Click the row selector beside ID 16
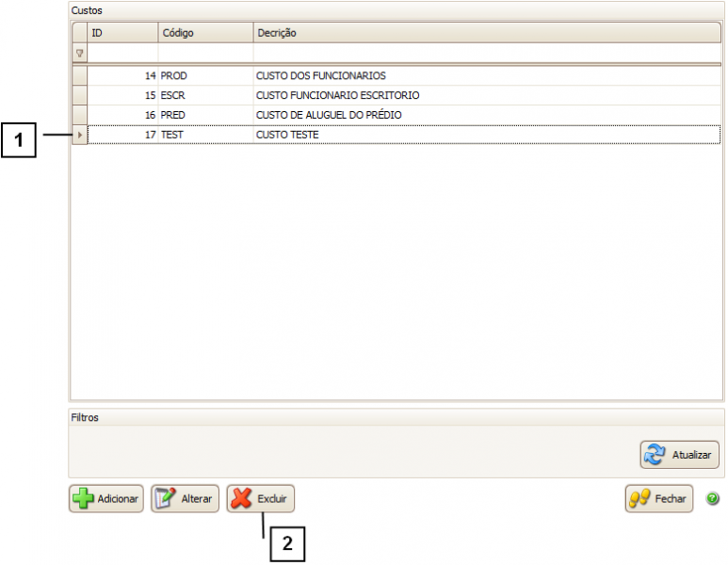 [x=79, y=115]
